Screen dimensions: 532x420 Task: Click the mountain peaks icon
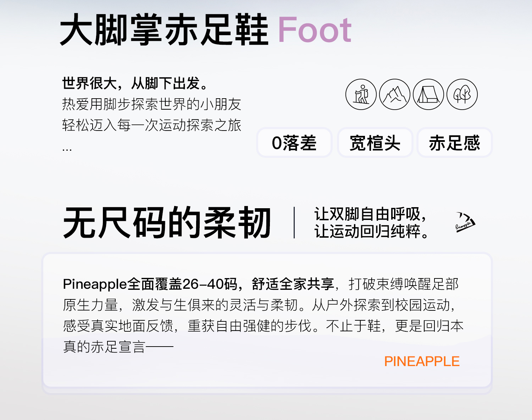point(395,94)
